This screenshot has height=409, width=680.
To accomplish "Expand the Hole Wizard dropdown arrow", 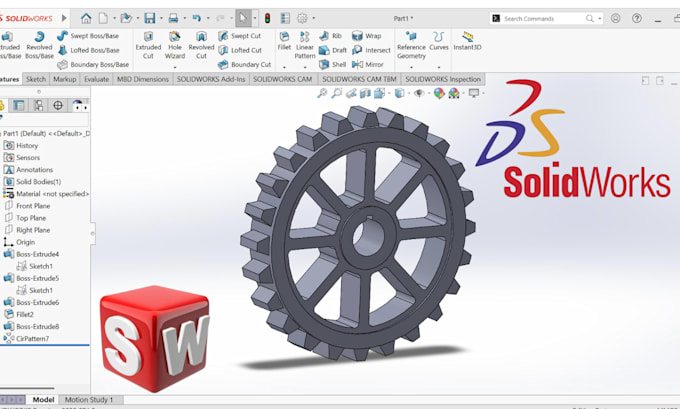I will tap(175, 67).
